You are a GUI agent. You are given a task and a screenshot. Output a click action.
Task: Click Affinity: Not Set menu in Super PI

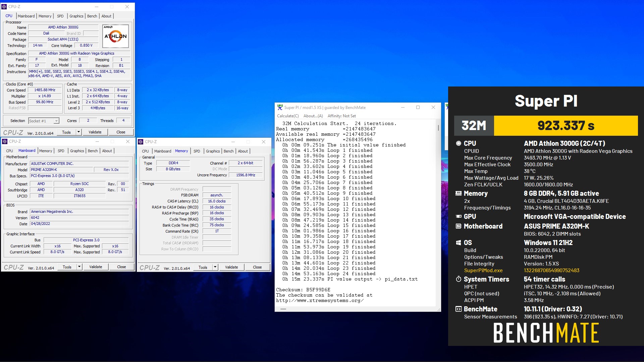[x=342, y=116]
